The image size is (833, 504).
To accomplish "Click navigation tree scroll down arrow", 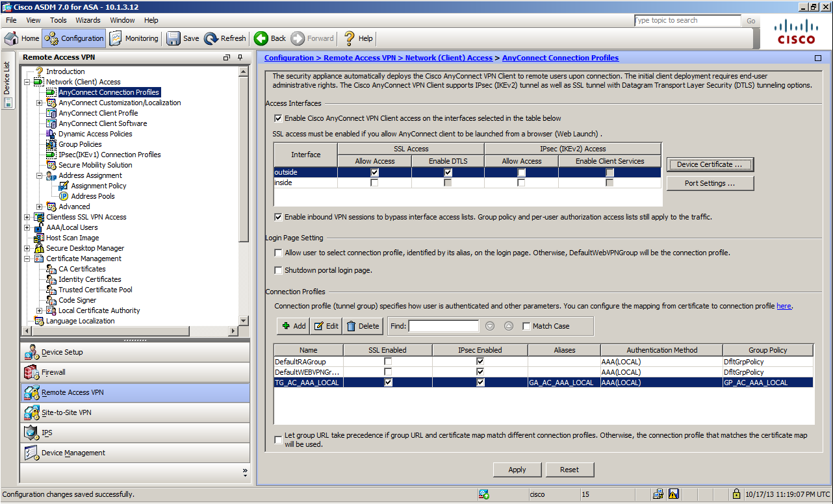I will point(244,321).
